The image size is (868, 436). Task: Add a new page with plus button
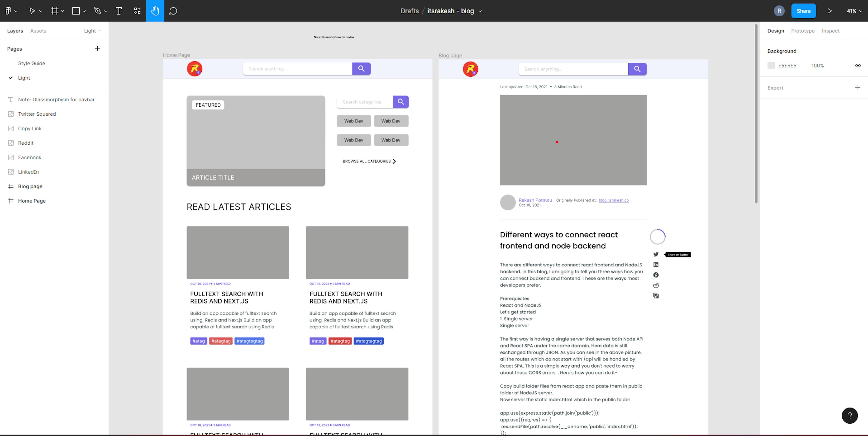click(97, 49)
